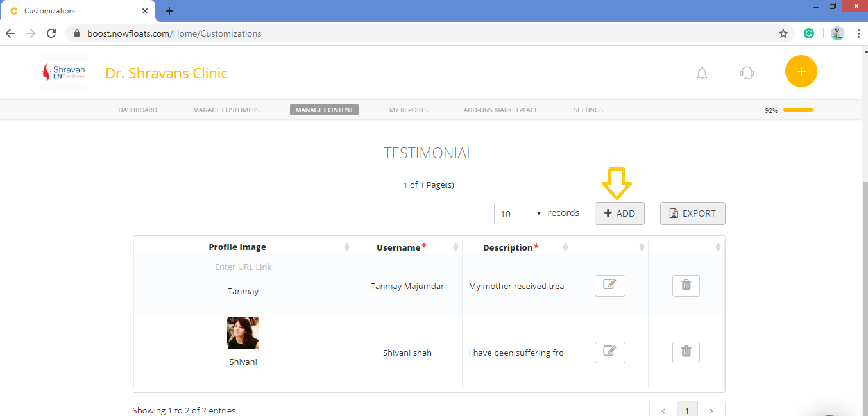Open the SETTINGS menu
The image size is (868, 416).
588,110
